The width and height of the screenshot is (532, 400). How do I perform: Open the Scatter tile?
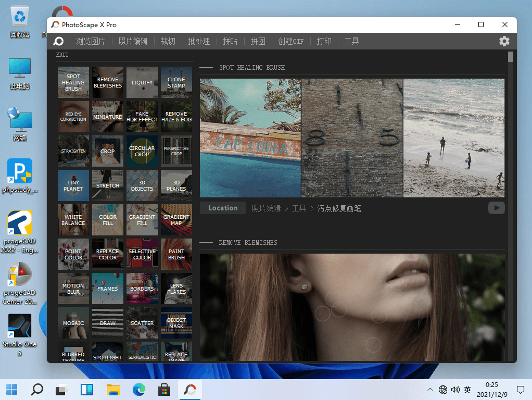142,323
